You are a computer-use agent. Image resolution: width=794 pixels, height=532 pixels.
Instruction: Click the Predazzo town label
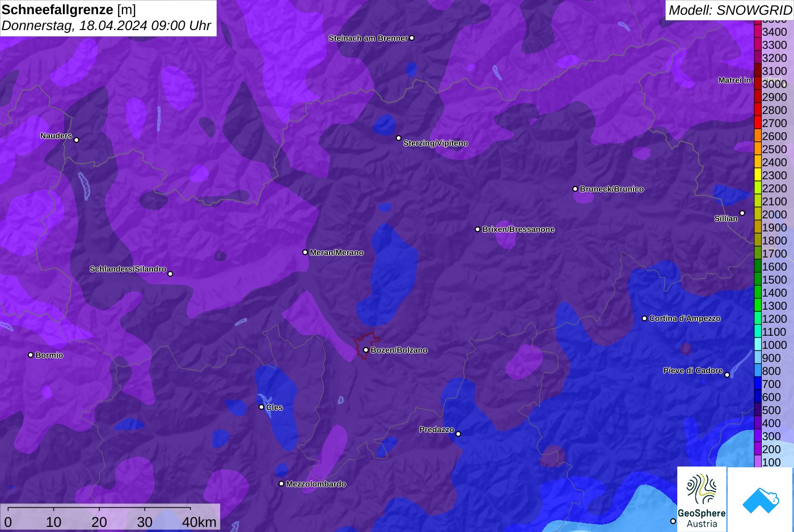tap(437, 429)
